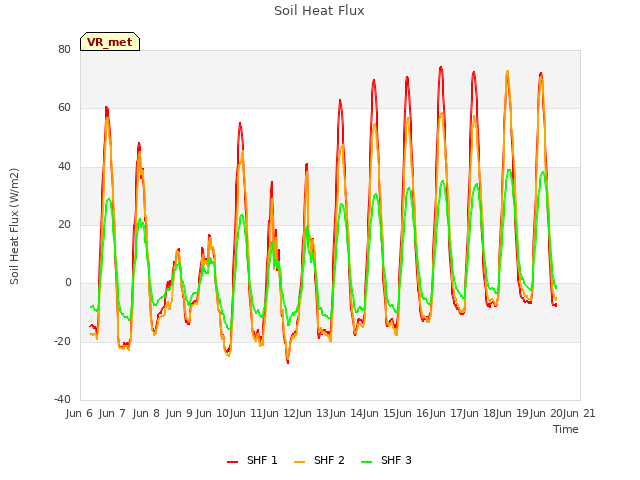Click the Jun 8 x-axis tick label
Image resolution: width=640 pixels, height=480 pixels.
(146, 413)
